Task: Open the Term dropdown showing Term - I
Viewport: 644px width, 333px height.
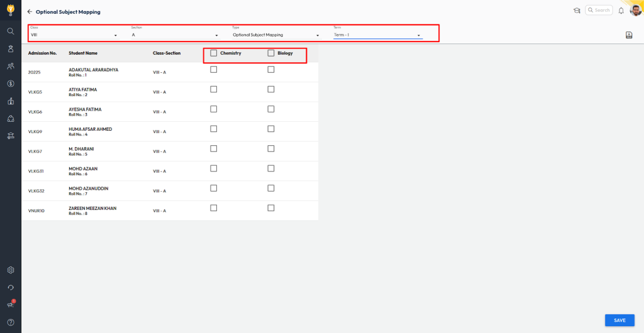Action: (377, 35)
